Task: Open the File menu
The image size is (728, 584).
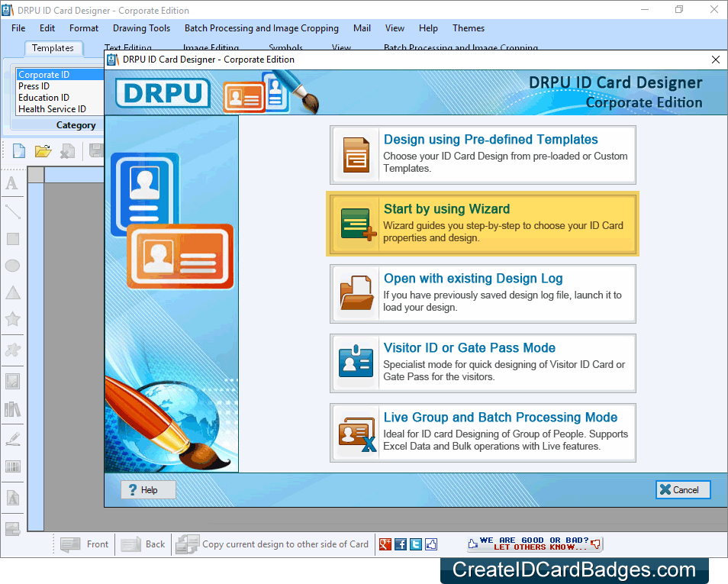Action: (x=18, y=28)
